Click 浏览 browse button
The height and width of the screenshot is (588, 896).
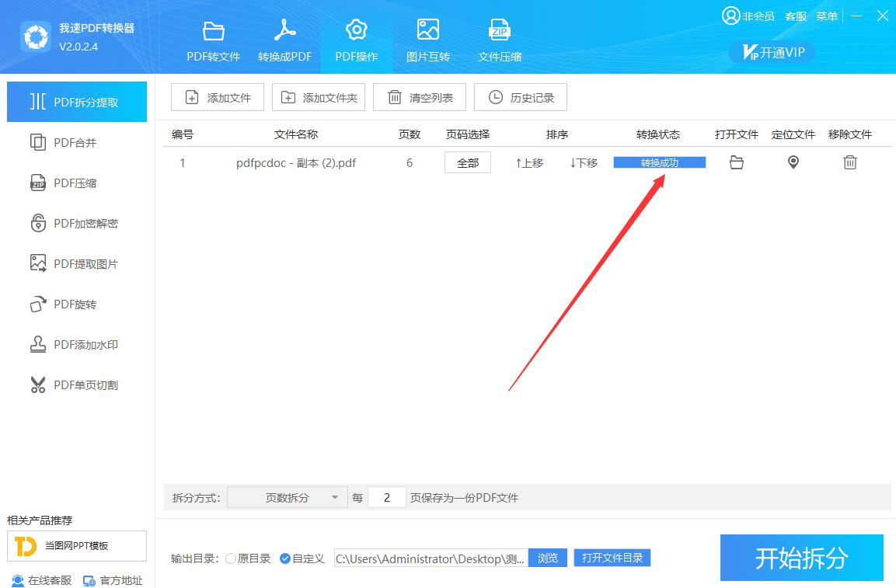click(x=547, y=558)
